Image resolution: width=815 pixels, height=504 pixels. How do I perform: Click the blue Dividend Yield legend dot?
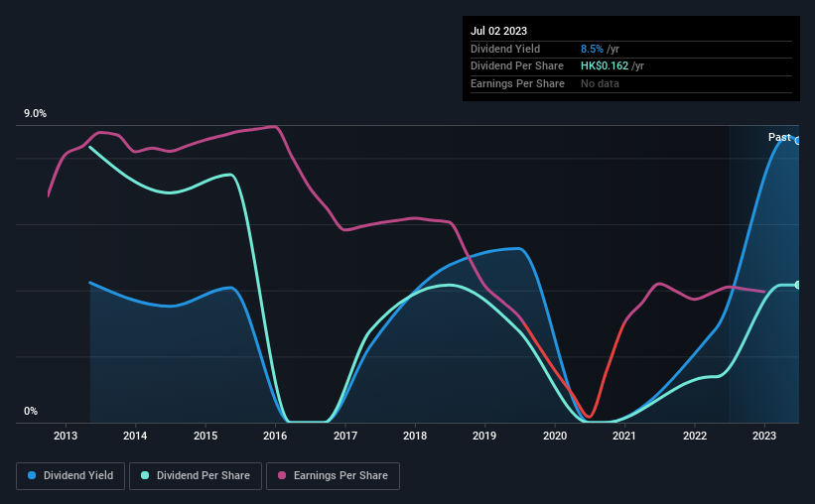pyautogui.click(x=32, y=475)
